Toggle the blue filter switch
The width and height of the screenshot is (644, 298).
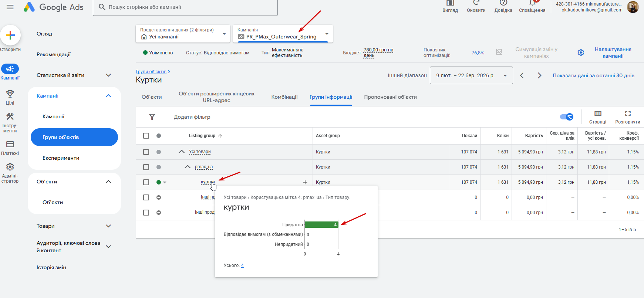(566, 117)
